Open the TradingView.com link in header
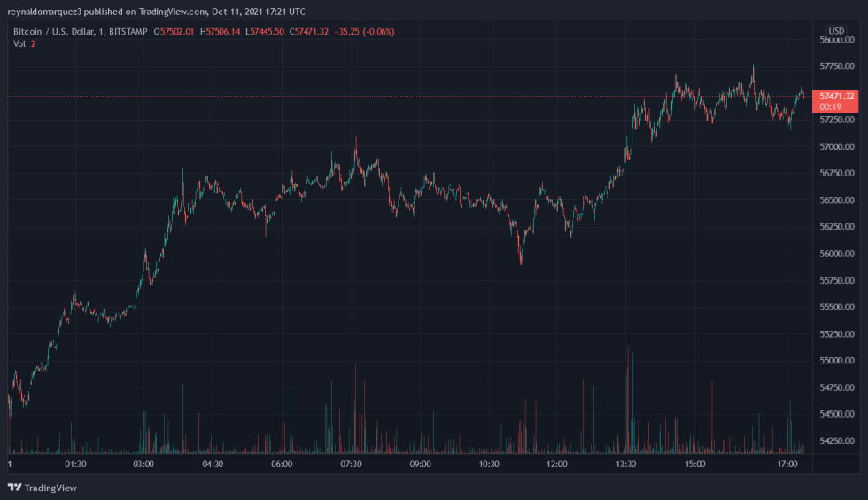The width and height of the screenshot is (868, 500). coord(173,12)
